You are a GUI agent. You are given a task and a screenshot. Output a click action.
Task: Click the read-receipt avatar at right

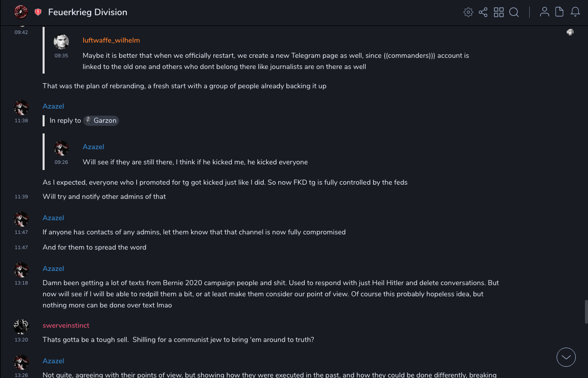tap(570, 32)
